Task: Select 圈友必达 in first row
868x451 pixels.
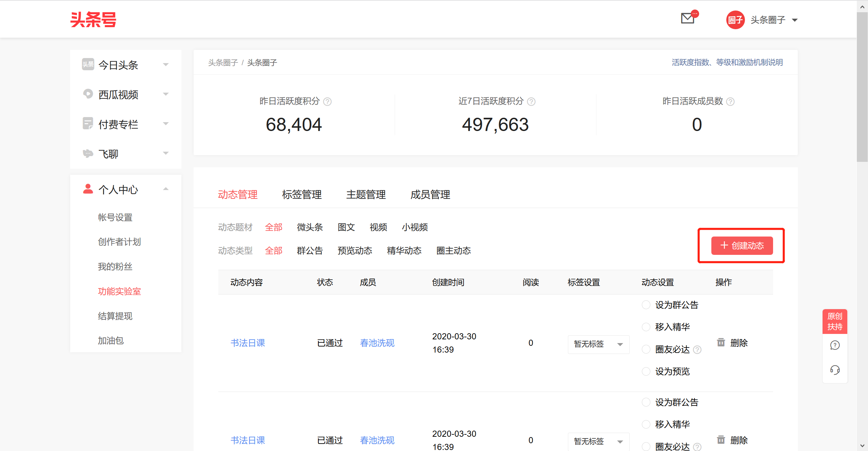Action: (x=646, y=349)
